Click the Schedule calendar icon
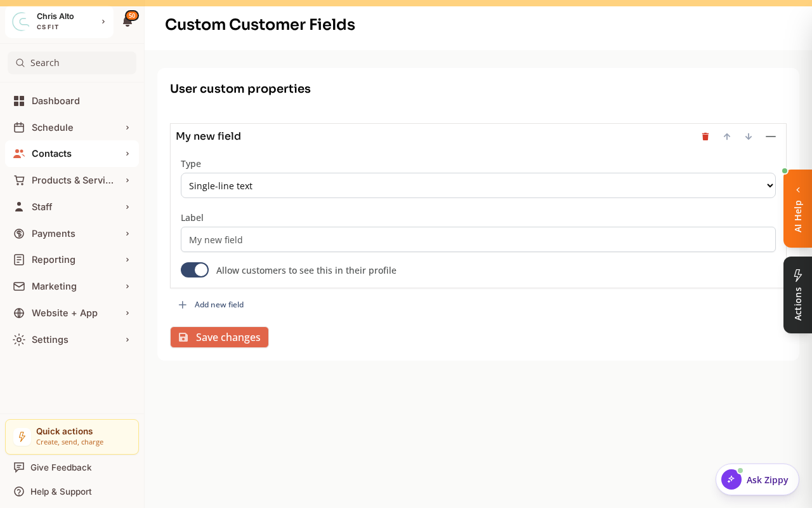This screenshot has height=508, width=812. tap(19, 128)
